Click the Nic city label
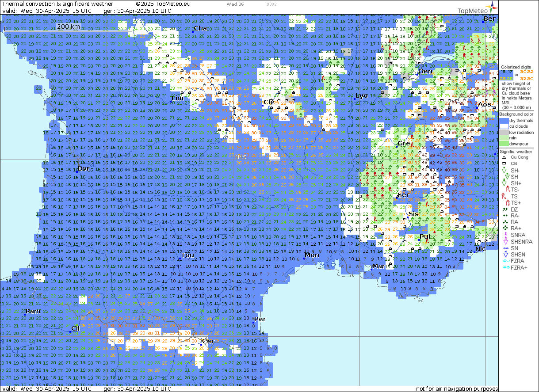Screen dimensions: 539x392 point(480,249)
